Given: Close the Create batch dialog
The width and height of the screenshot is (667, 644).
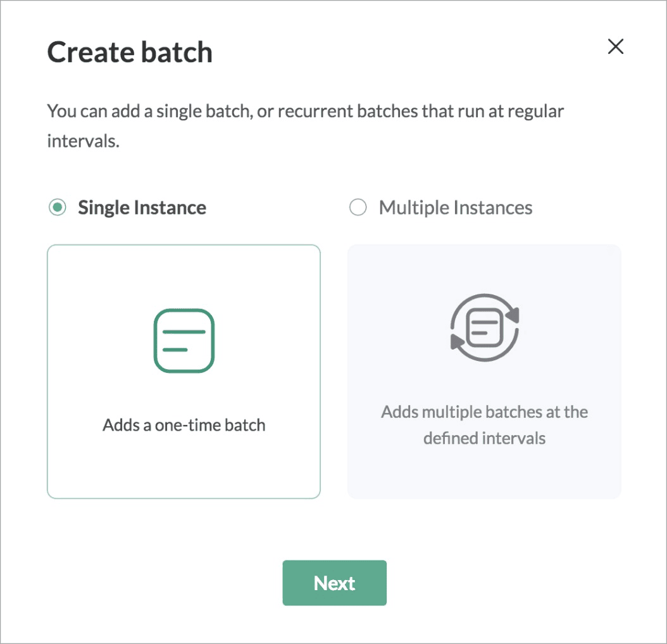Looking at the screenshot, I should click(615, 47).
